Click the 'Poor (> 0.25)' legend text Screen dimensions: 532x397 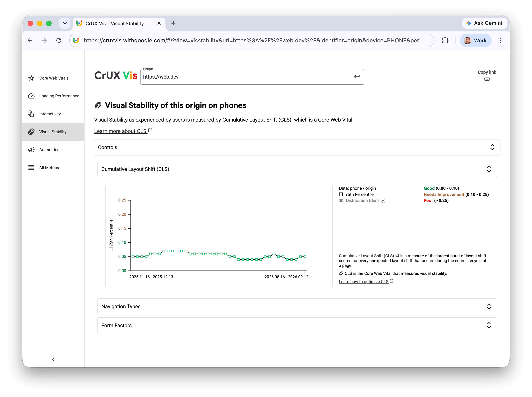(436, 200)
